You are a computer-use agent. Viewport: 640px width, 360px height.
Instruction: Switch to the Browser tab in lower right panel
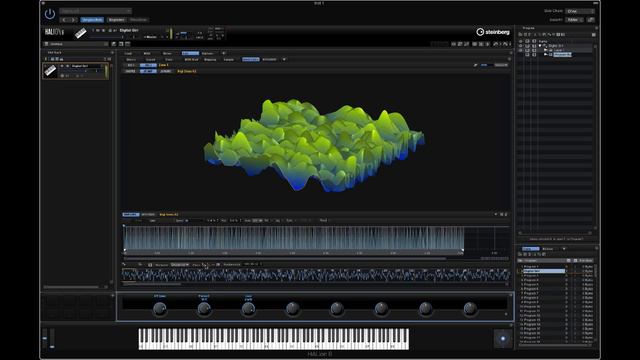(x=548, y=249)
